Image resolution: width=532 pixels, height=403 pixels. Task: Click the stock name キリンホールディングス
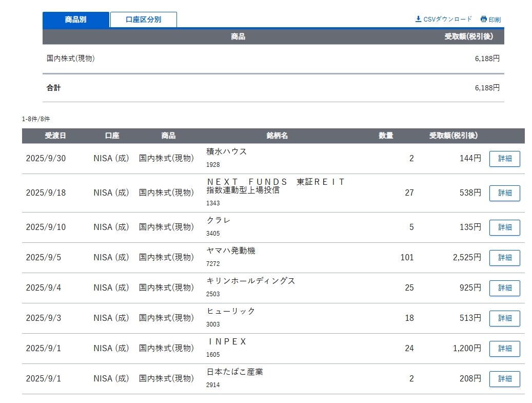tap(251, 281)
